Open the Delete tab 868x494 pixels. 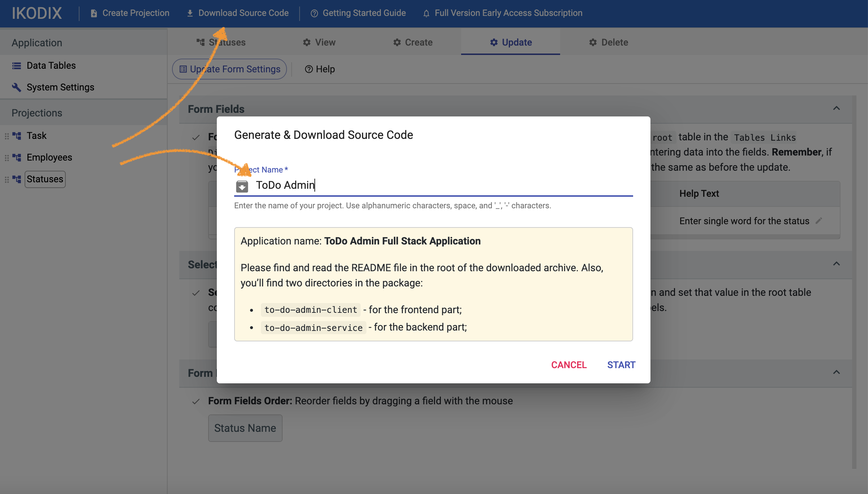coord(609,42)
